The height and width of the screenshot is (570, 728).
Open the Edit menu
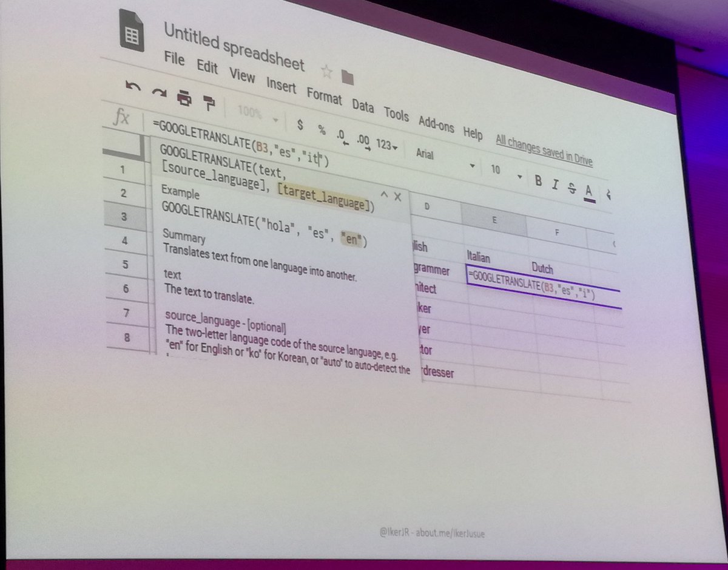(207, 67)
